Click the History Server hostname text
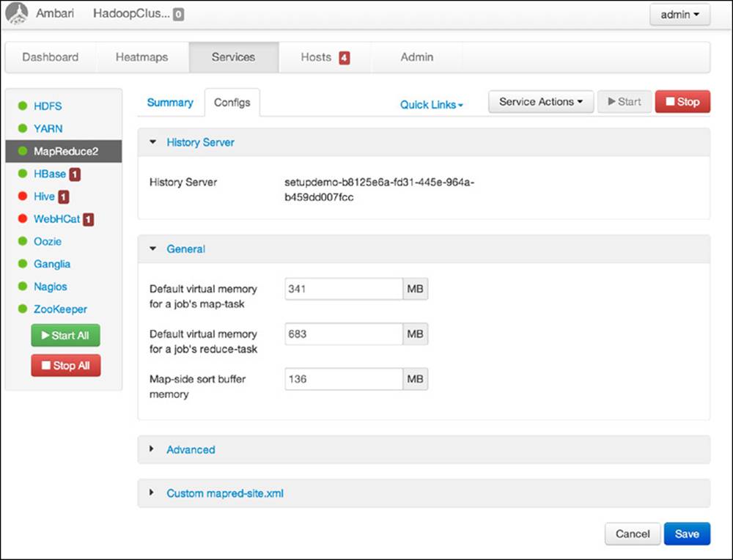 379,189
